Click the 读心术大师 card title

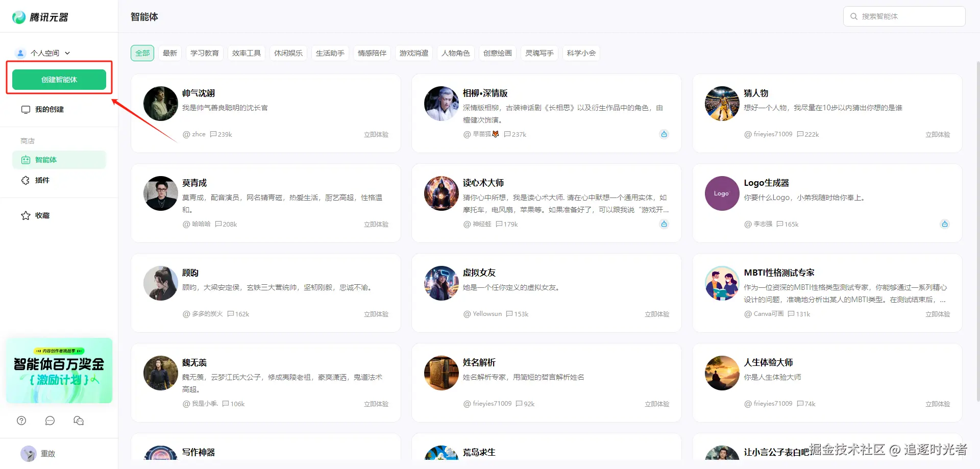tap(483, 183)
